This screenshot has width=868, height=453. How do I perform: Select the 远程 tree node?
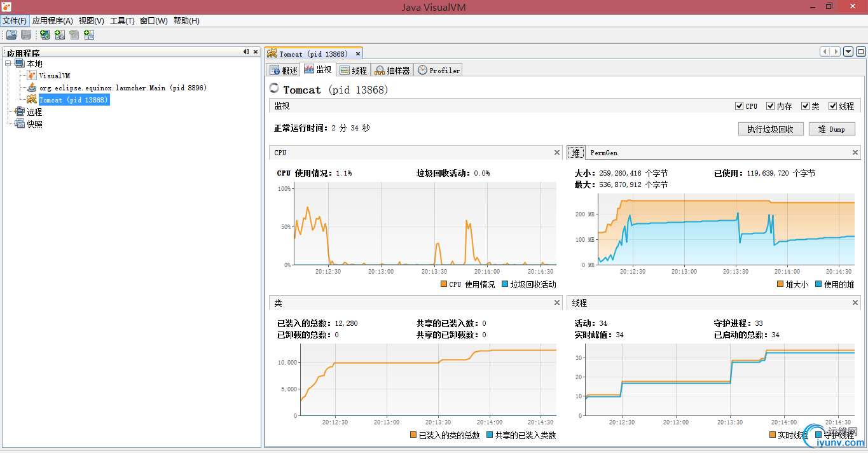click(34, 112)
